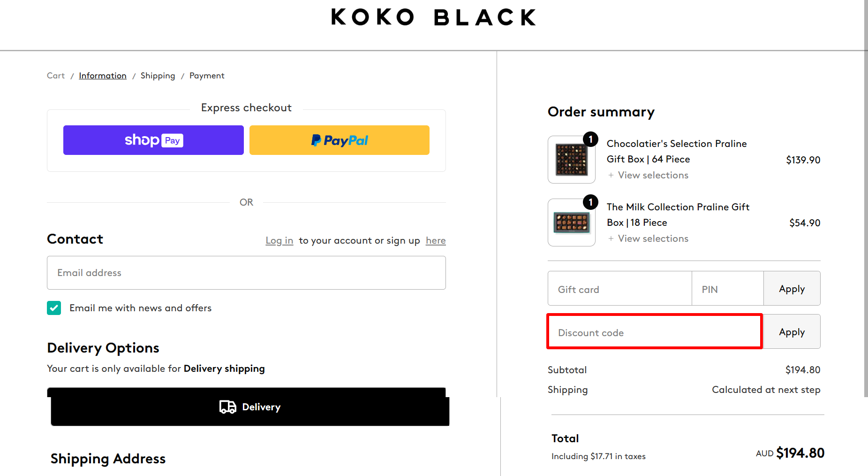Uncheck Email me with news and offers
Screen dimensions: 868x476
click(x=53, y=307)
